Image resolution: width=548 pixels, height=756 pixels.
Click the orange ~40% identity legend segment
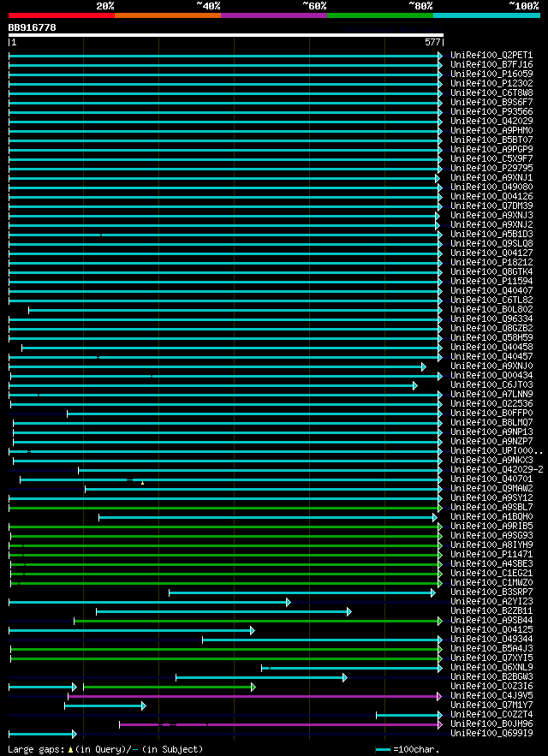(168, 15)
